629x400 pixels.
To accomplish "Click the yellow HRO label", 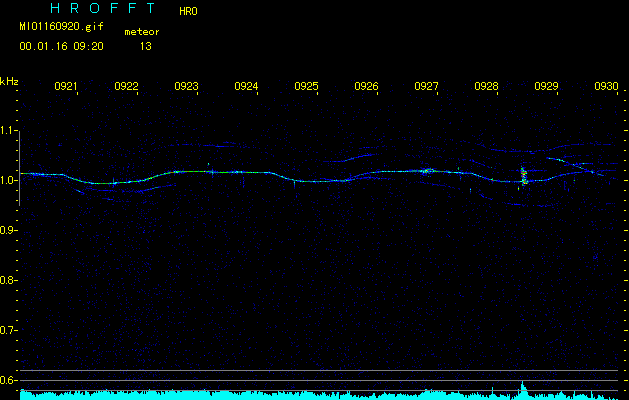I will coord(188,12).
